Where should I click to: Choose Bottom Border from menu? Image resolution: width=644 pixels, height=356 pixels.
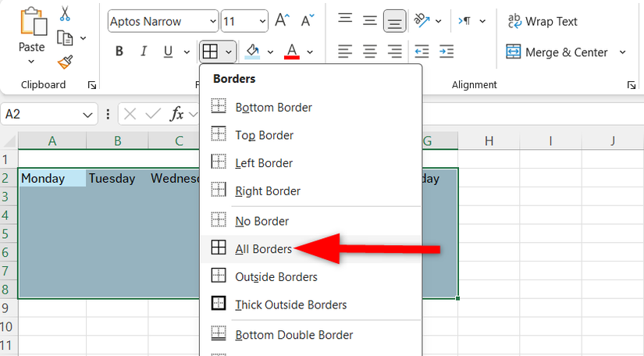pyautogui.click(x=311, y=107)
